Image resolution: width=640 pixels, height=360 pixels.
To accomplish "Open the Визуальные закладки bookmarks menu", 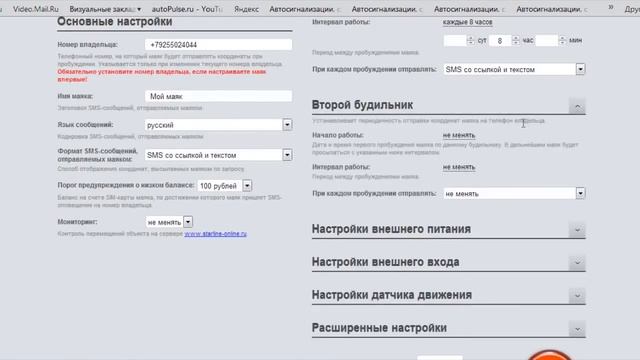I will (x=105, y=9).
